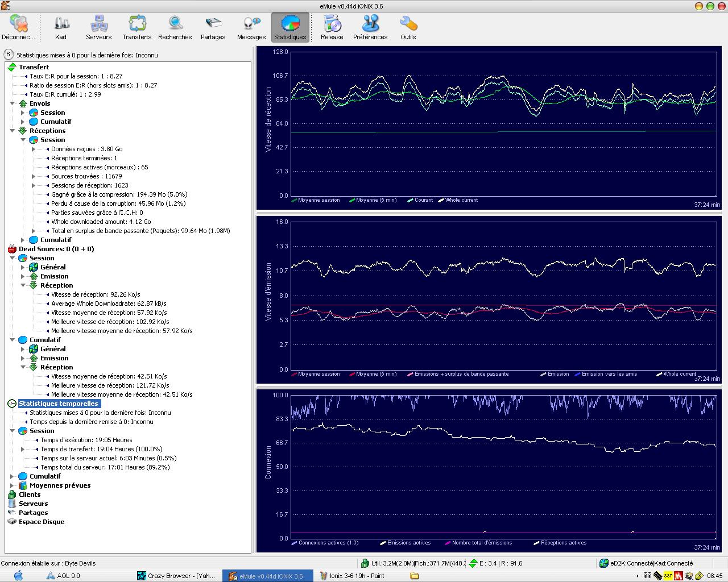This screenshot has height=582, width=728.
Task: Expand the Moyennes prévues node
Action: 12,485
